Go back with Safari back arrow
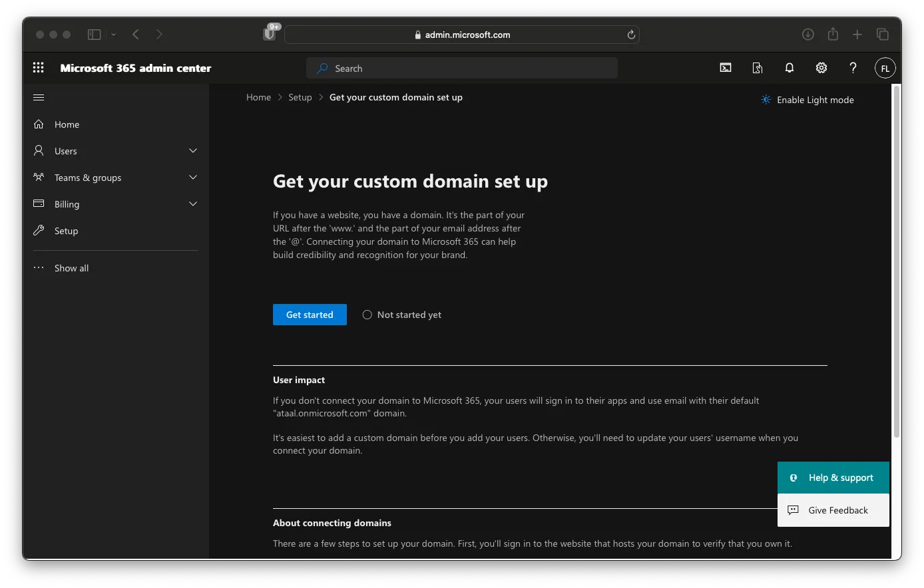Viewport: 924px width, 588px height. 136,35
